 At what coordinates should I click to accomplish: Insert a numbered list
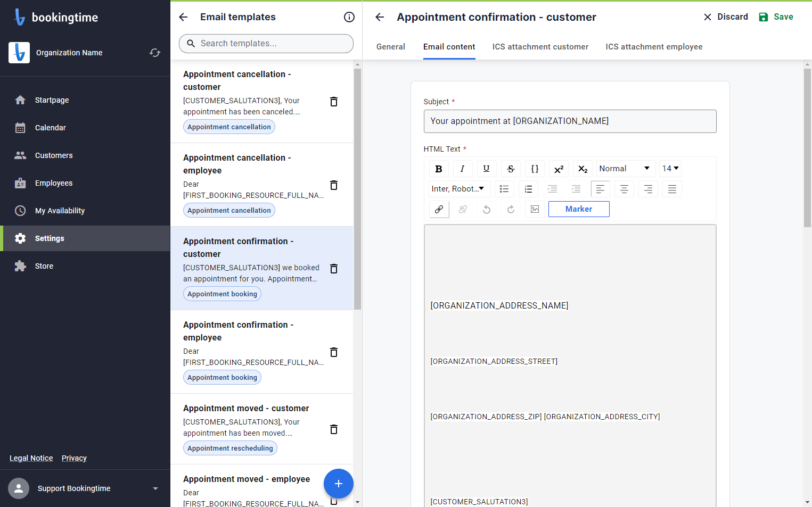click(528, 189)
